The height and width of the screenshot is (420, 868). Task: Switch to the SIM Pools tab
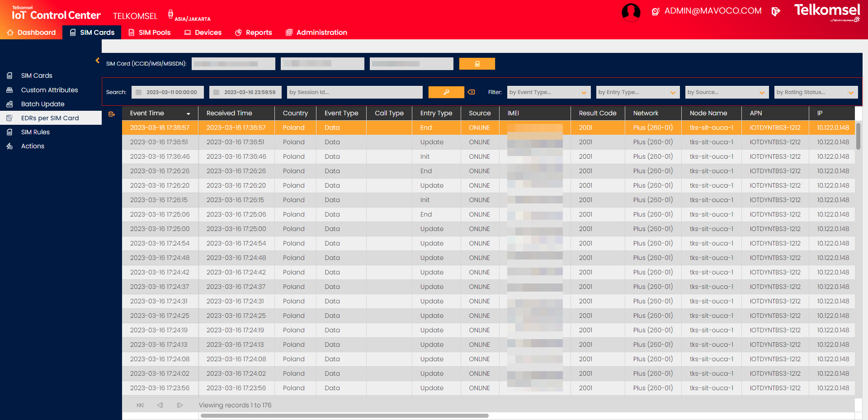[150, 33]
